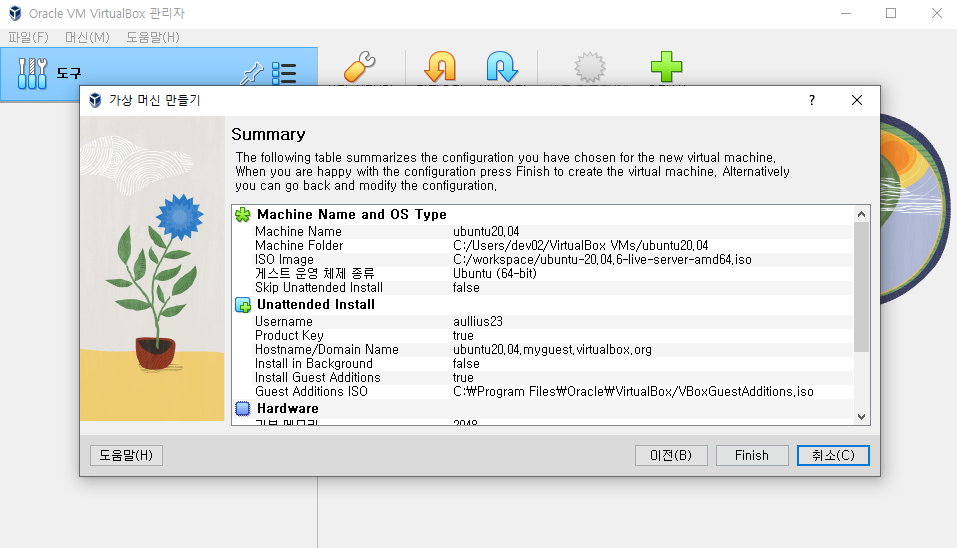
Task: Select the Unattended Install section header
Action: [x=316, y=305]
